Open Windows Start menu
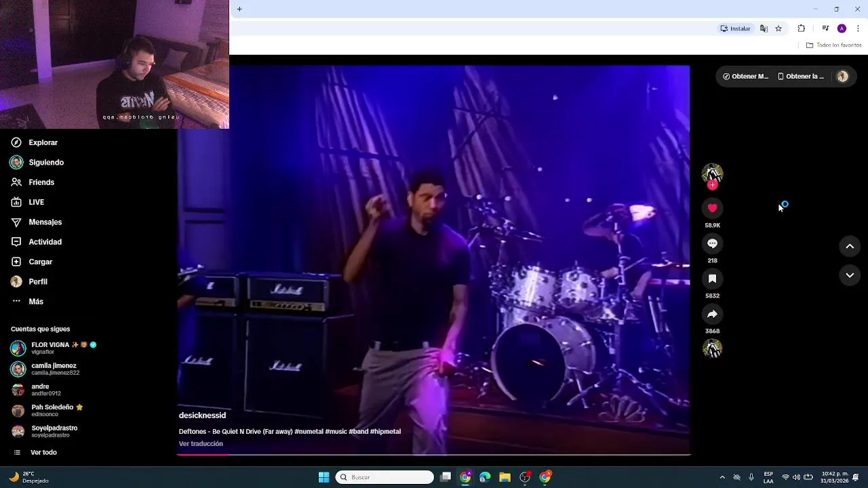This screenshot has width=868, height=488. coord(324,477)
